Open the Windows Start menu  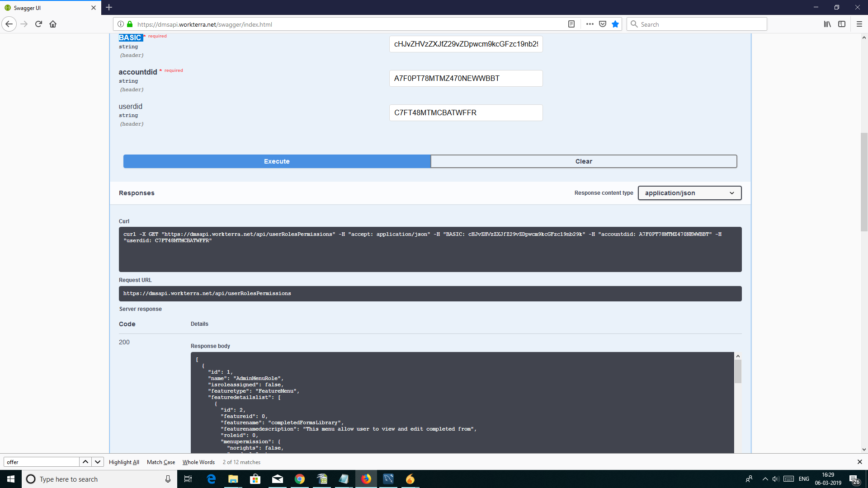[x=11, y=479]
